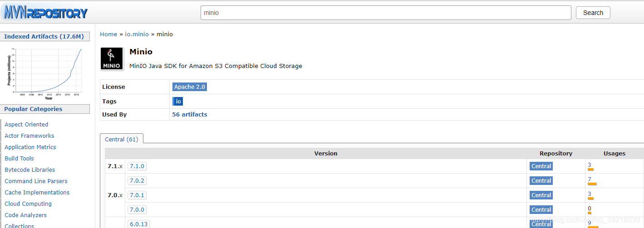Click the Apache 2.0 license badge
The width and height of the screenshot is (644, 228).
coord(190,87)
